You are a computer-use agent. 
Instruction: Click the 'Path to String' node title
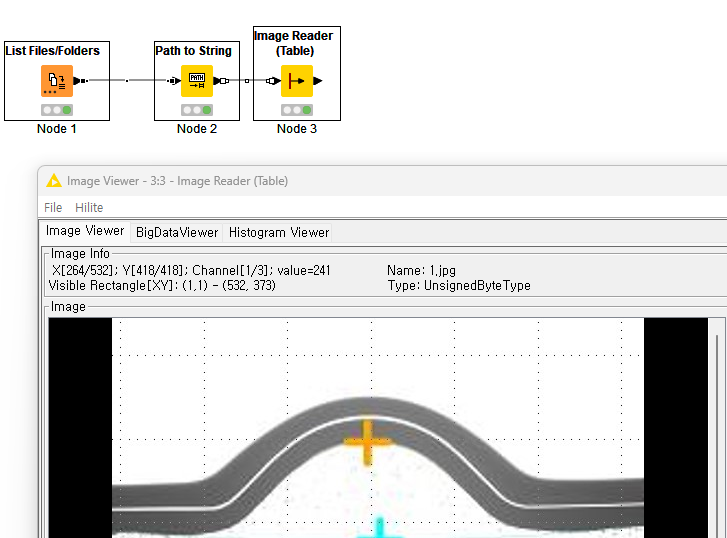coord(193,51)
